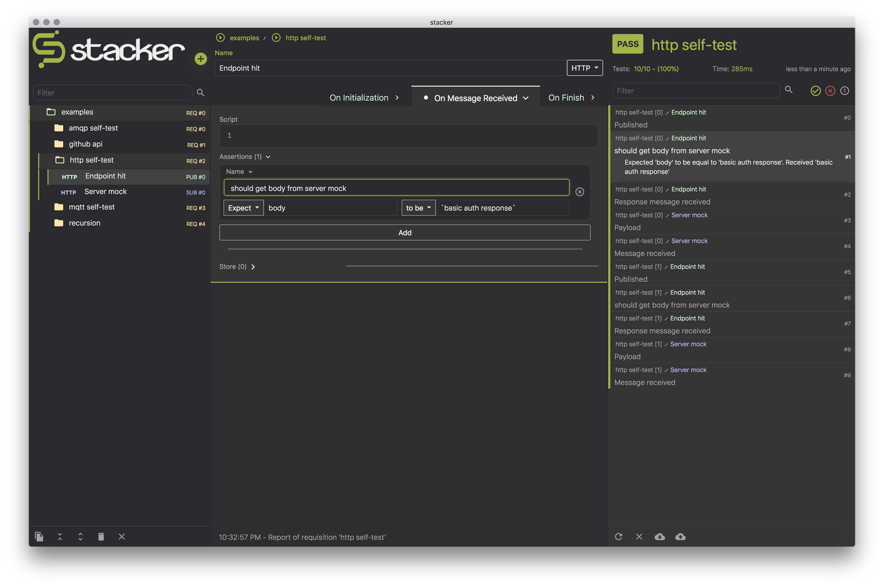Viewport: 884px width, 588px height.
Task: Click the assertion name input field
Action: click(396, 188)
